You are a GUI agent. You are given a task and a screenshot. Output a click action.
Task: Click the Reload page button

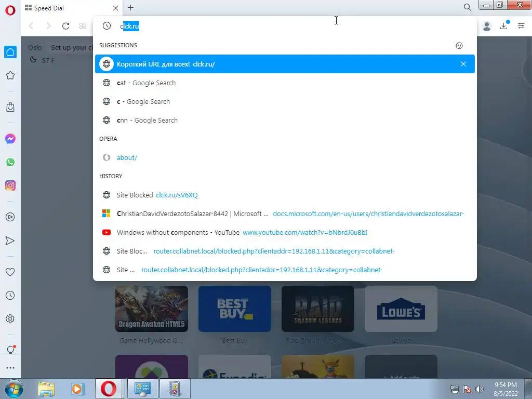pos(66,26)
